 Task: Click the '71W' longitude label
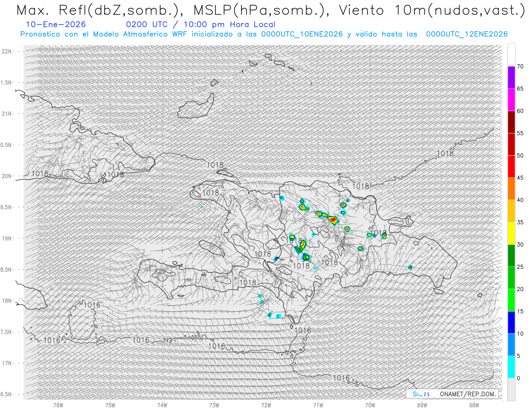tap(318, 405)
